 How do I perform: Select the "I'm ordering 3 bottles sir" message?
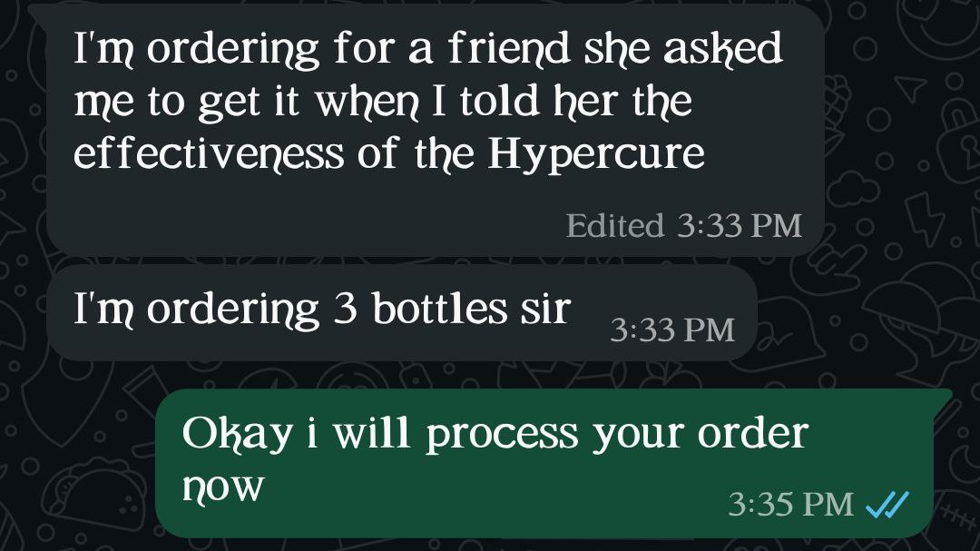pyautogui.click(x=402, y=312)
